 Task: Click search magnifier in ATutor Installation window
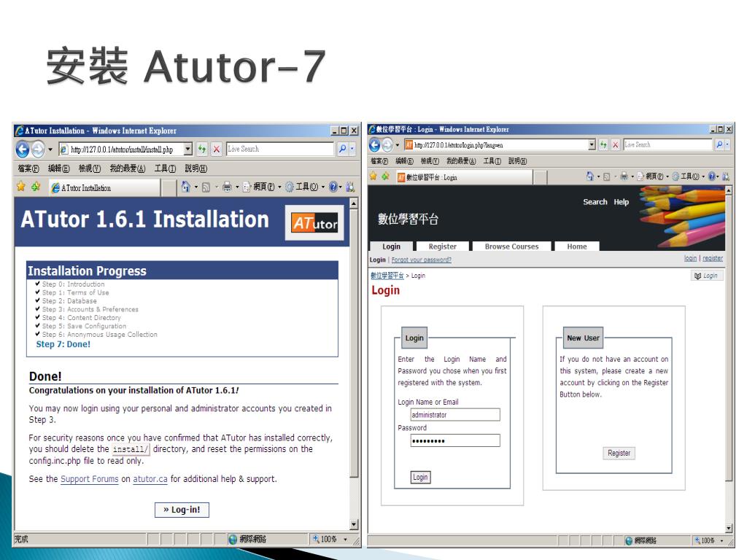342,149
